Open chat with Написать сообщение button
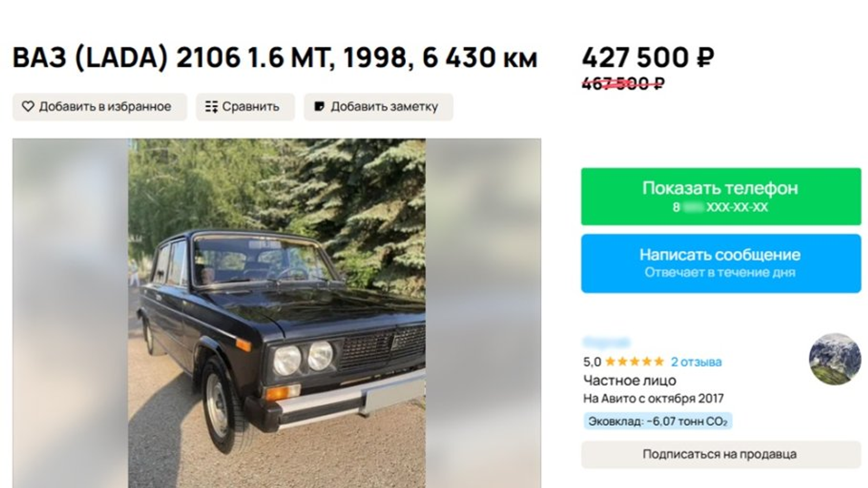 coord(721,263)
